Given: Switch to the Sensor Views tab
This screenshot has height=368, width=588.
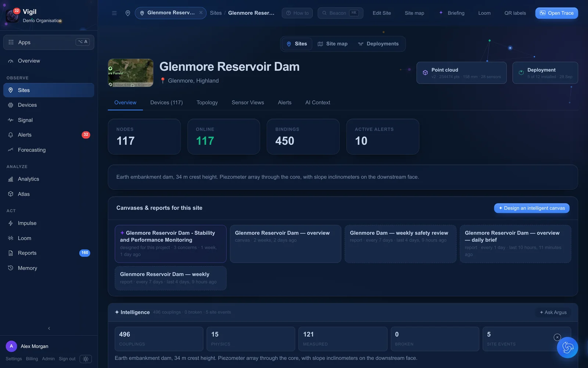Looking at the screenshot, I should coord(248,103).
